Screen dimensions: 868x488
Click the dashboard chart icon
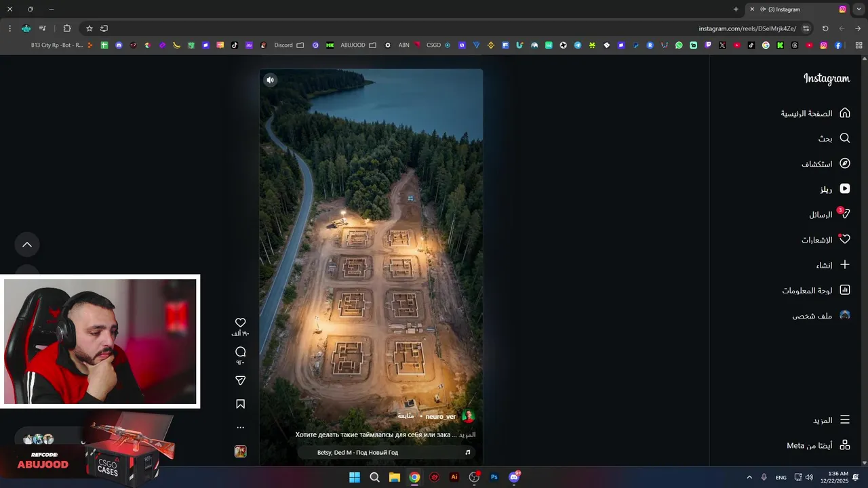click(845, 290)
